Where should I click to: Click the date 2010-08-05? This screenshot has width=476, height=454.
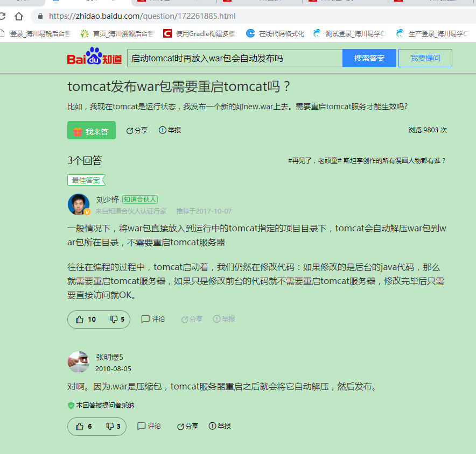[113, 369]
